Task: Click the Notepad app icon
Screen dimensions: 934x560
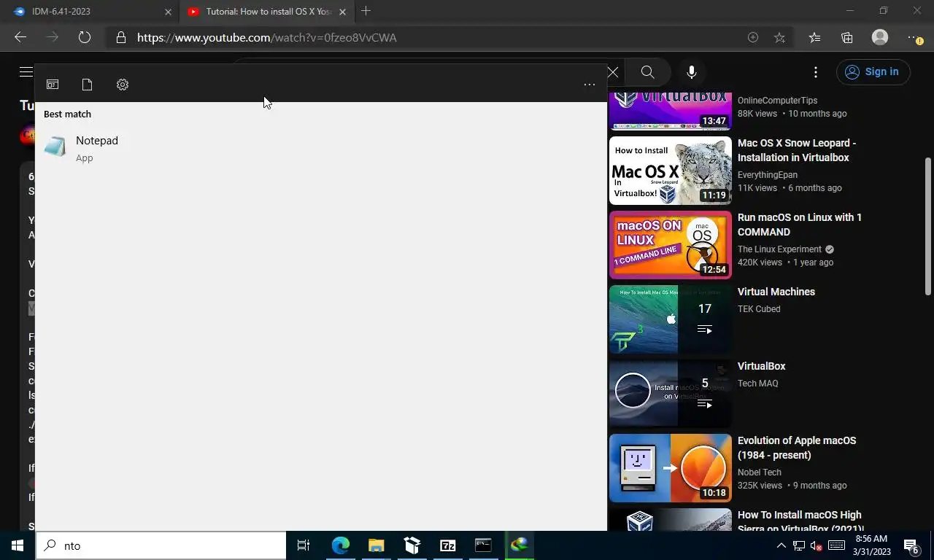Action: (55, 147)
